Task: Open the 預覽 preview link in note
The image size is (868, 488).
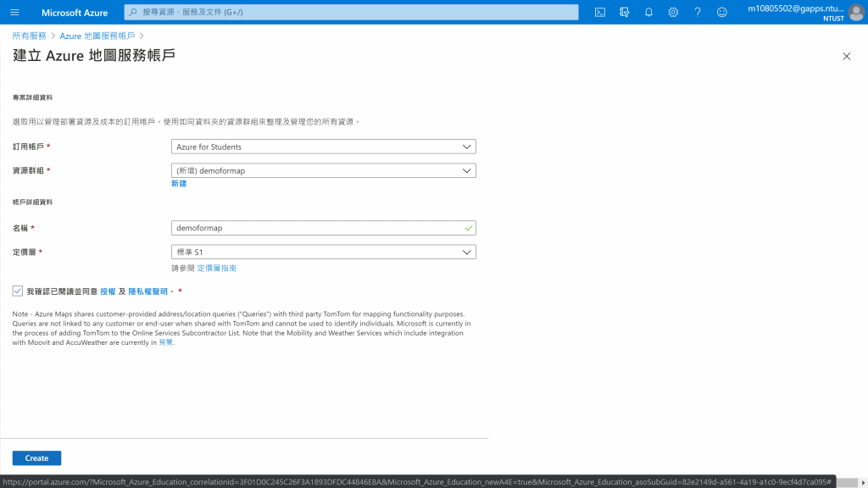Action: (165, 342)
